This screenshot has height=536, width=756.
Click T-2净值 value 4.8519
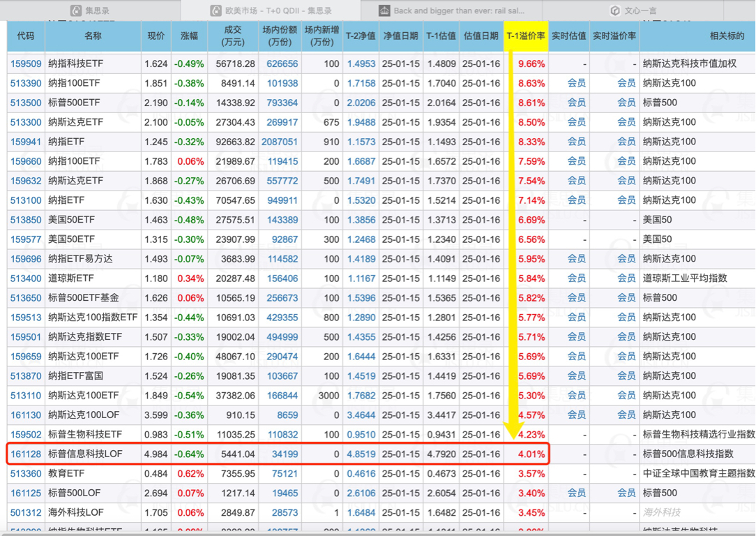pyautogui.click(x=361, y=454)
